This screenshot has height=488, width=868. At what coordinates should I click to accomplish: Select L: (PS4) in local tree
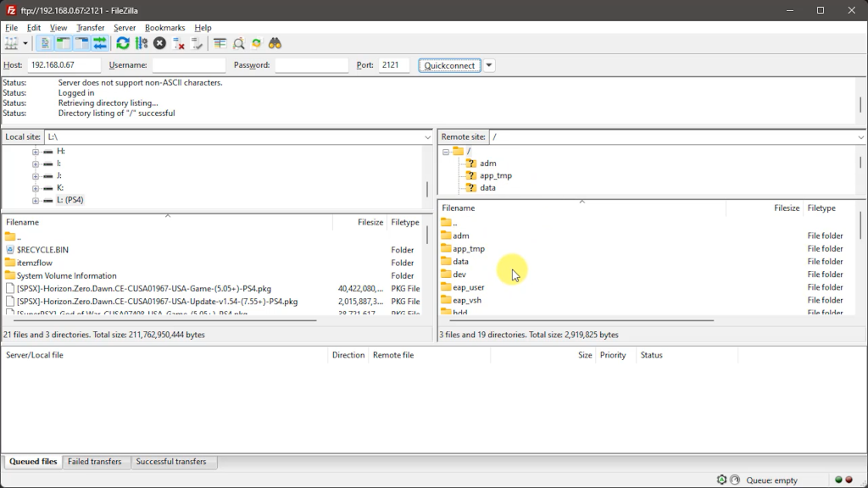click(70, 200)
